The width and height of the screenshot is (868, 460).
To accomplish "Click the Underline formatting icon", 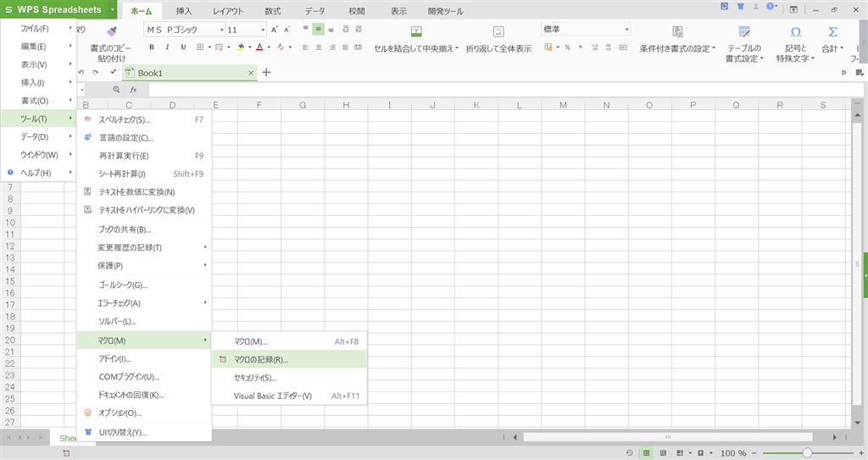I will 183,47.
